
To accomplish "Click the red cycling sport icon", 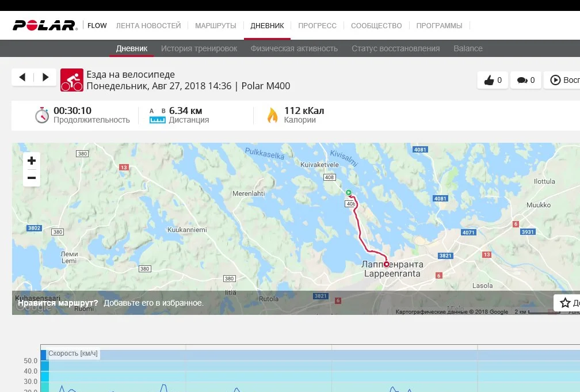I will pyautogui.click(x=72, y=79).
